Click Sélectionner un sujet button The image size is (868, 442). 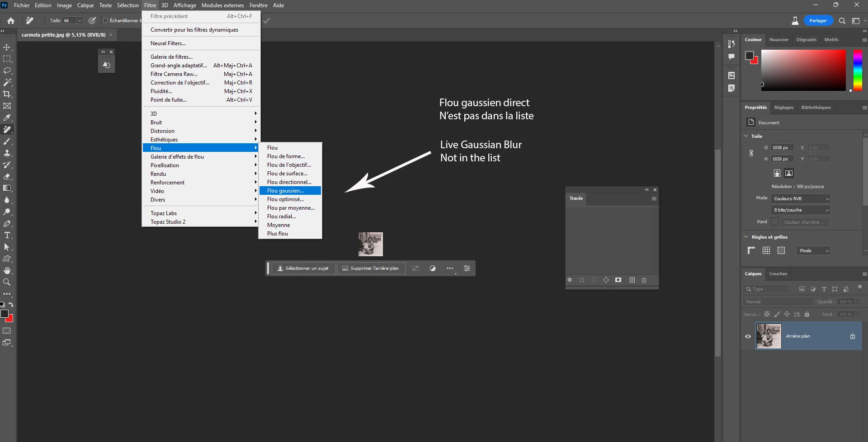coord(303,268)
